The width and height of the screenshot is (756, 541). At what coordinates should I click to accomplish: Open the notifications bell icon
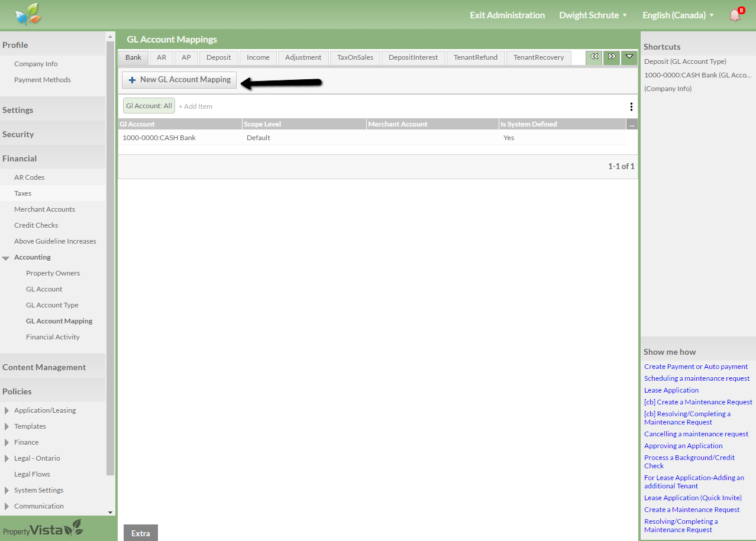(x=735, y=15)
